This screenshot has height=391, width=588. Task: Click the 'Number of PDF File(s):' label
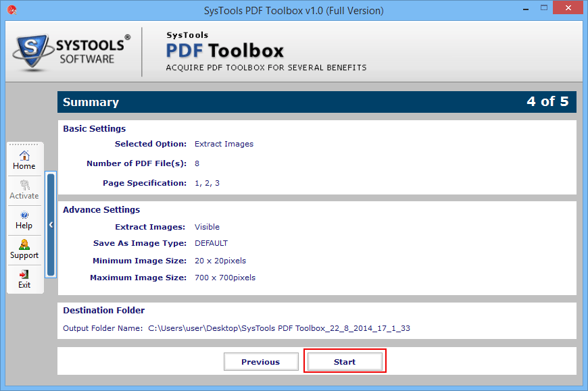137,163
